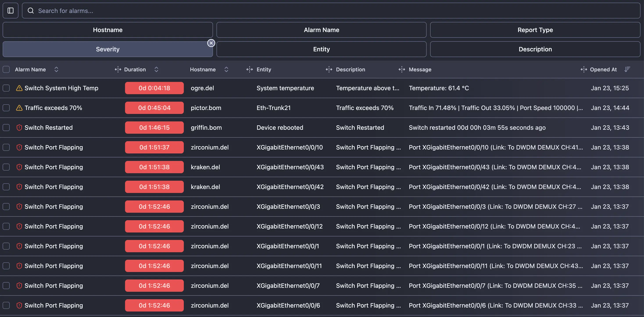
Task: Click the sidebar toggle icon top-left
Action: point(10,11)
